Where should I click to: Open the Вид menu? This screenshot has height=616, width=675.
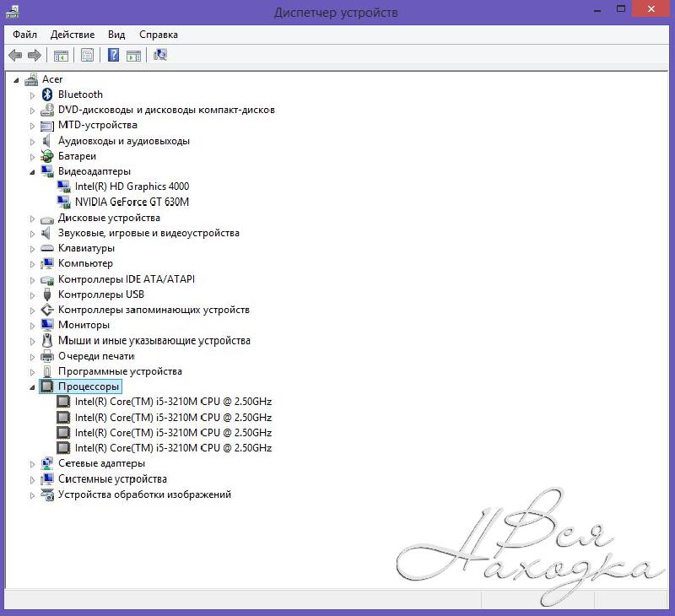point(116,35)
